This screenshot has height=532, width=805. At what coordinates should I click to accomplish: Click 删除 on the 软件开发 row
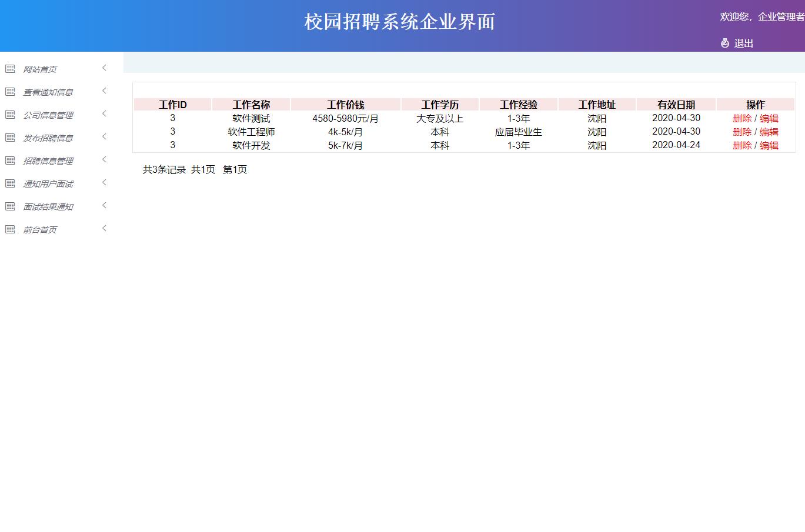click(741, 145)
